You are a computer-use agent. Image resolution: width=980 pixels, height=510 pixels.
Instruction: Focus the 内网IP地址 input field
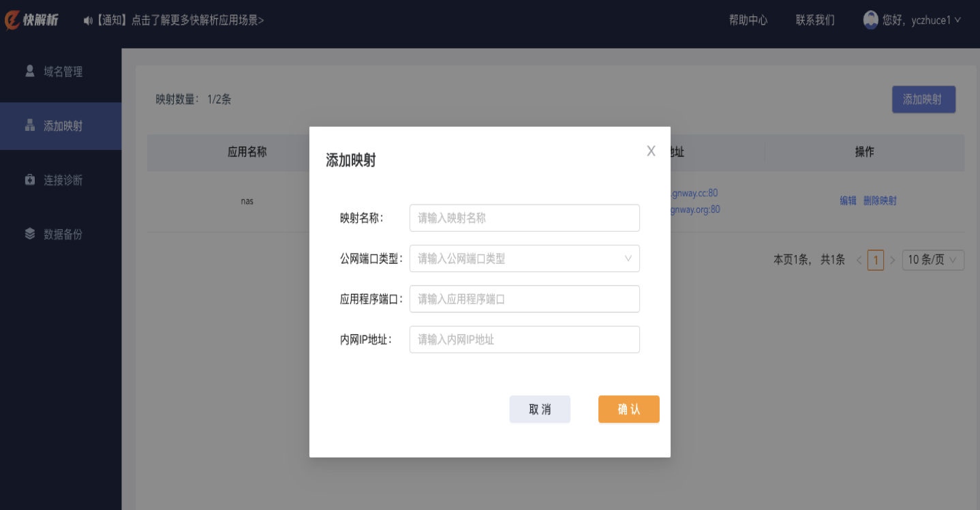pos(524,340)
